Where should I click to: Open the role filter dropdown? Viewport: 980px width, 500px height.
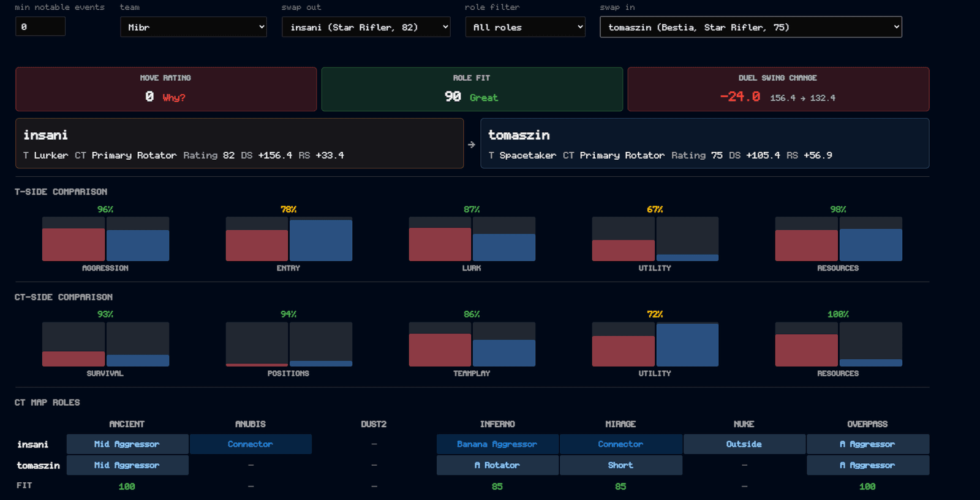[x=525, y=27]
